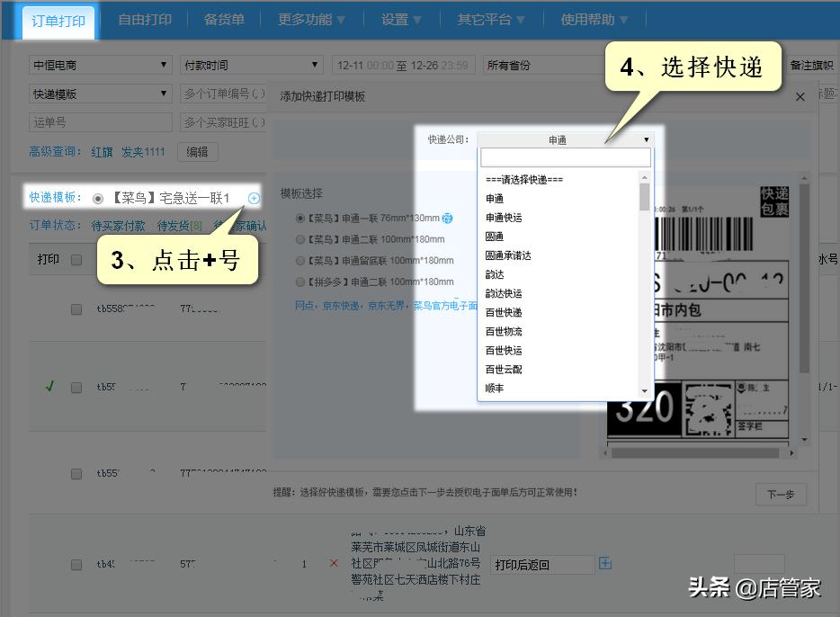Open the 中恒电商 store dropdown
The image size is (840, 617).
tap(99, 64)
